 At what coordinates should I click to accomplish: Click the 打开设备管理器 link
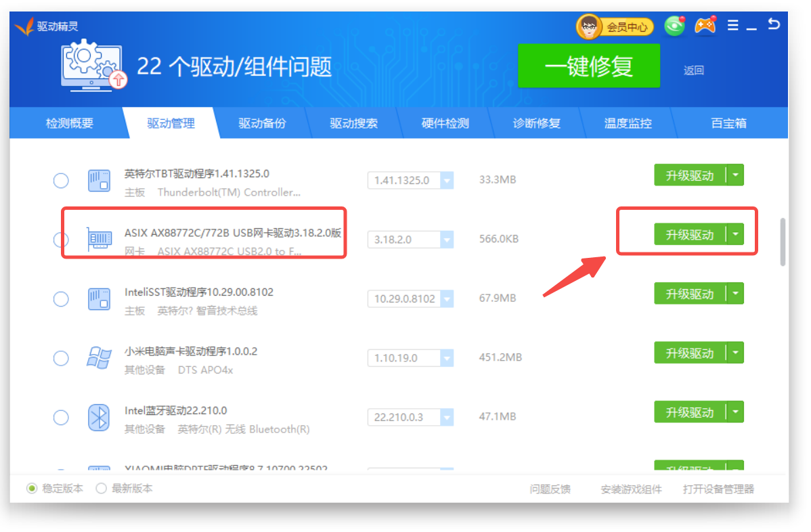[x=718, y=489]
